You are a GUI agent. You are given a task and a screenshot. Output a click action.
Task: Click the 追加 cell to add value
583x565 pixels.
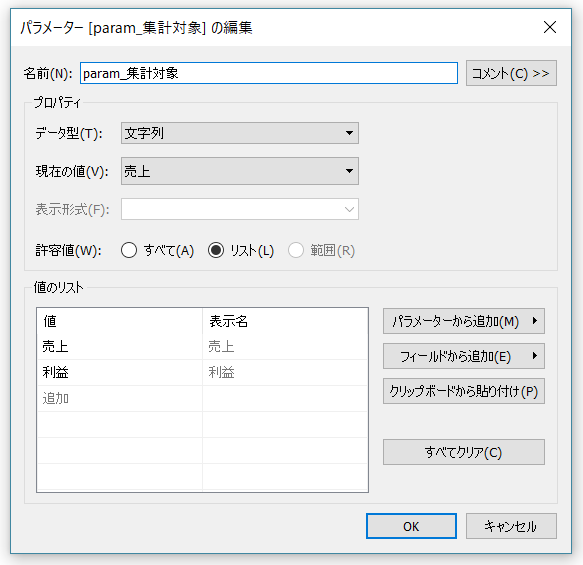(120, 398)
